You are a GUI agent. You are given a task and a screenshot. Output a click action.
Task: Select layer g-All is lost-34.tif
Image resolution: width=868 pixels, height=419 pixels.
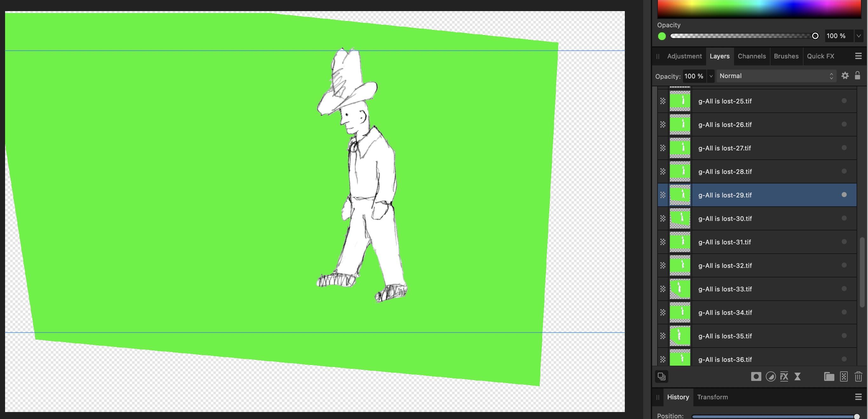[757, 313]
